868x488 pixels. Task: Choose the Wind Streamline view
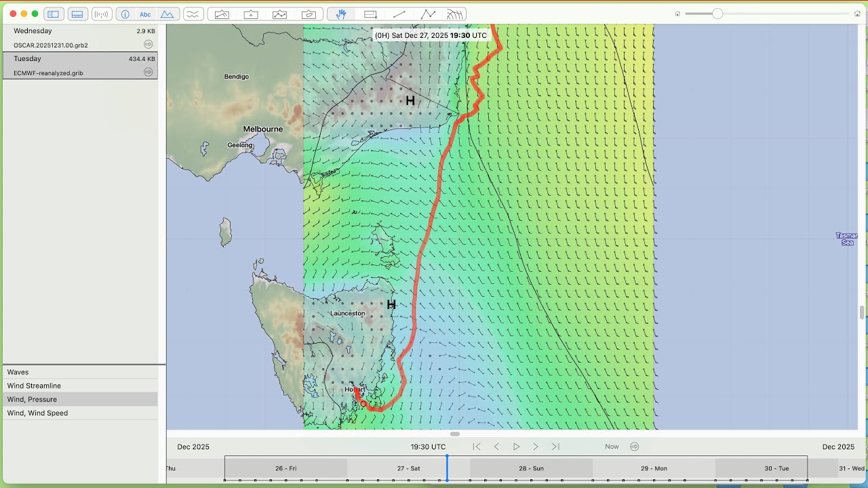pyautogui.click(x=80, y=386)
